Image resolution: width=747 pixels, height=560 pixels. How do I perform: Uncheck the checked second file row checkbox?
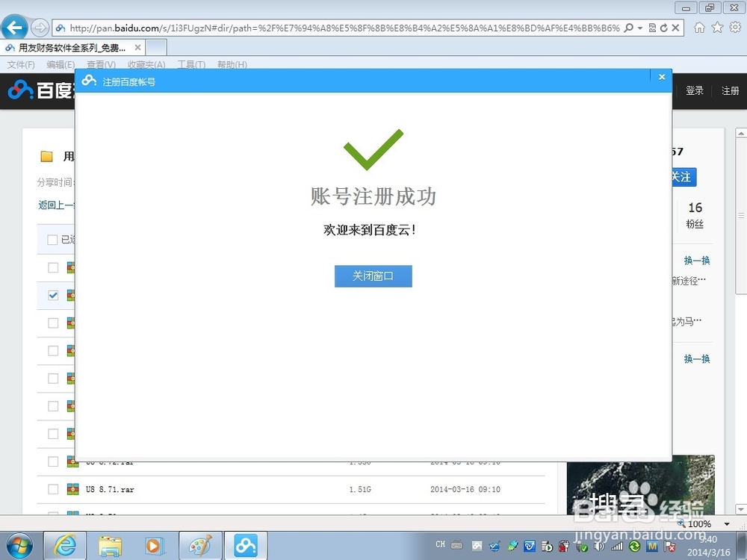point(53,295)
